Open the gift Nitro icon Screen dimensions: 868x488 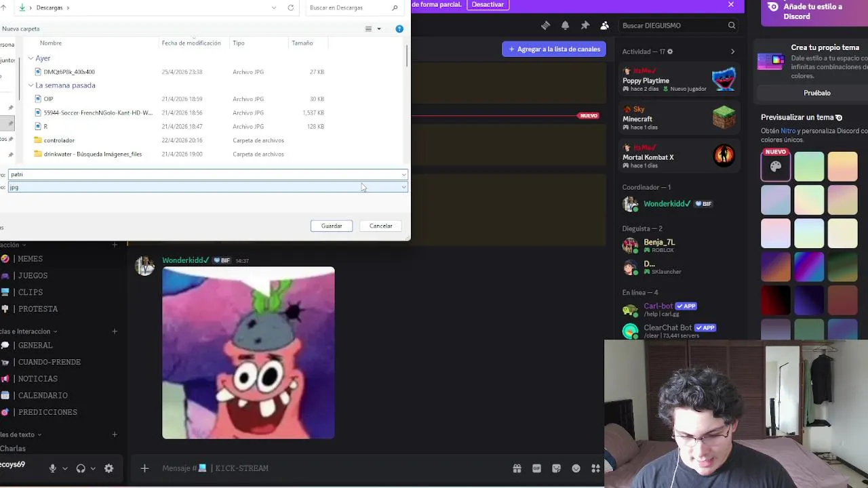click(x=517, y=468)
